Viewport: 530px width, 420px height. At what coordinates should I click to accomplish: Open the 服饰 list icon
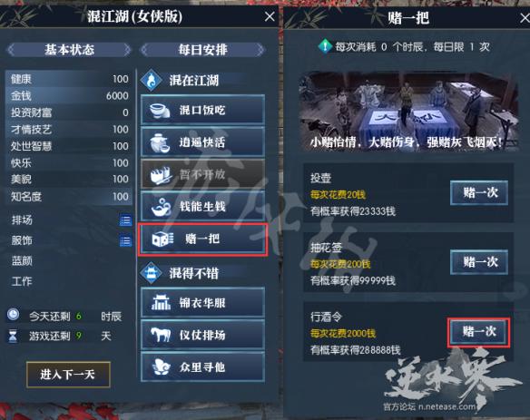(x=125, y=241)
